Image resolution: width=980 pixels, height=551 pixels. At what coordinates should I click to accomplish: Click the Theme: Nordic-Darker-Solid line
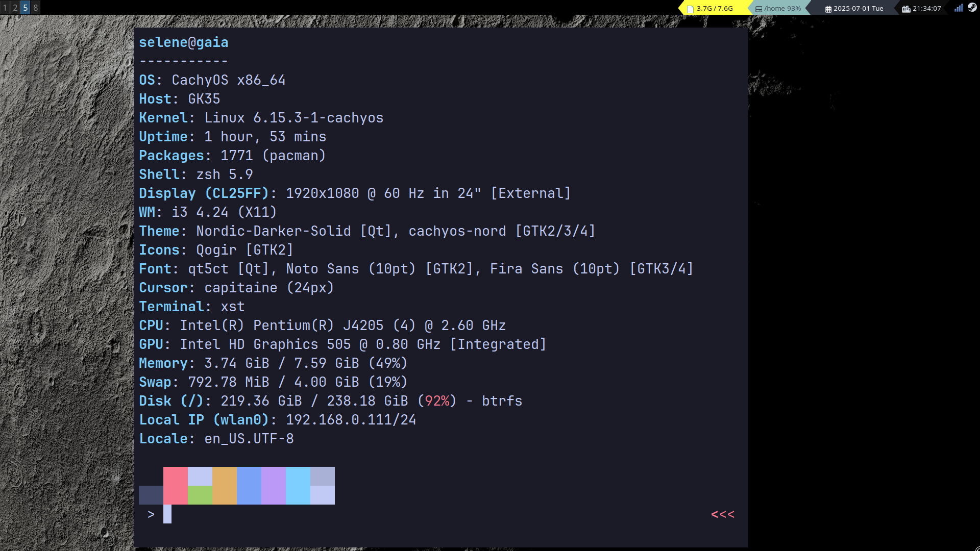tap(367, 231)
